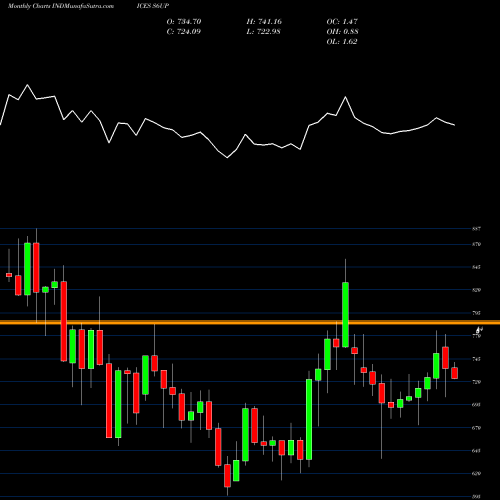Click the high value 'H: 741.16'
This screenshot has width=500, height=500.
click(x=264, y=22)
